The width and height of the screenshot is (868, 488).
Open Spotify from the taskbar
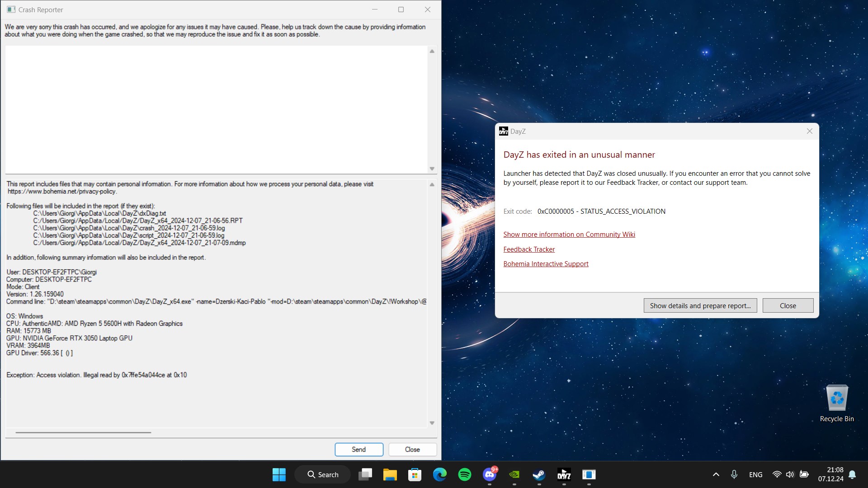click(x=464, y=474)
